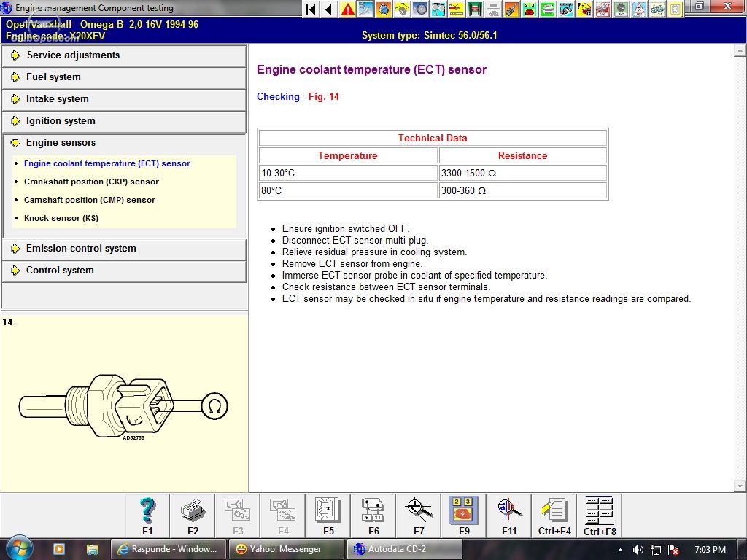Print the page using the F2 printer icon
Screen dimensions: 747x560
193,516
